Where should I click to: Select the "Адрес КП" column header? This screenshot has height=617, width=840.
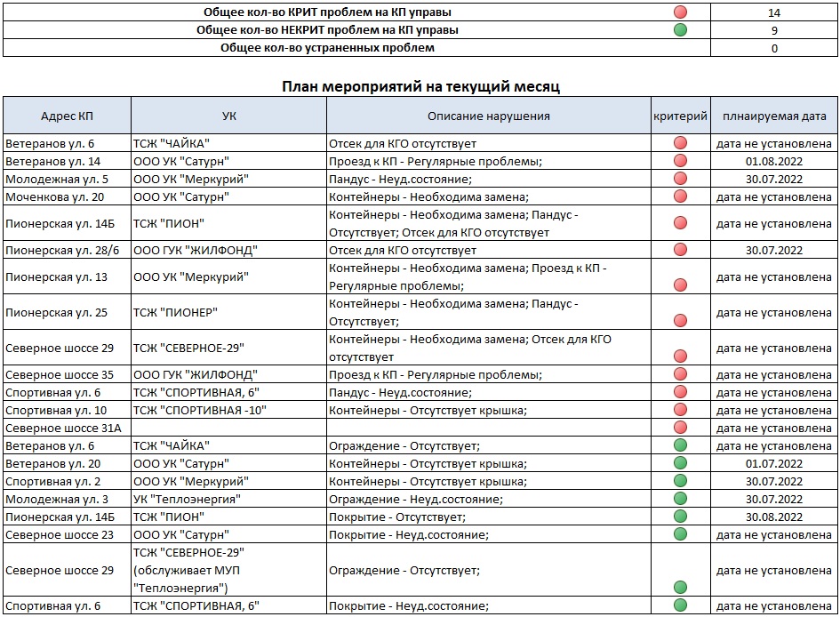tap(68, 116)
